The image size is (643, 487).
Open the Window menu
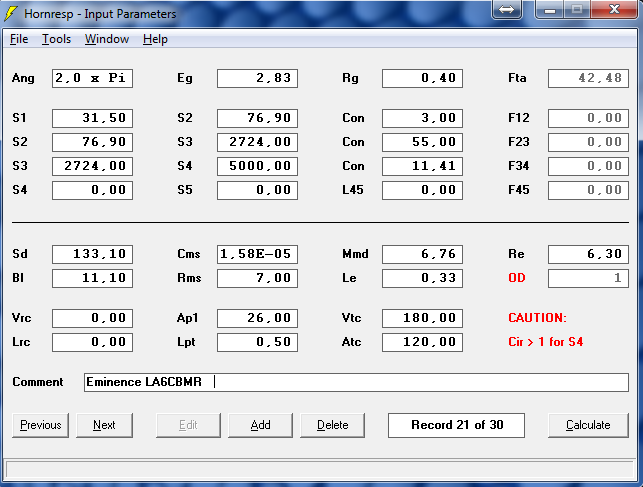(107, 39)
